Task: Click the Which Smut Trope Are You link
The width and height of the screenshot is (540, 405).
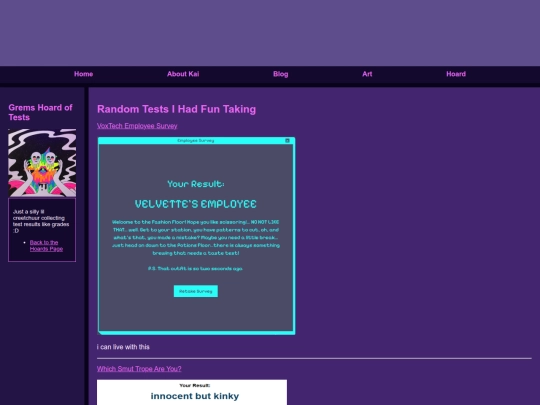Action: pyautogui.click(x=139, y=369)
